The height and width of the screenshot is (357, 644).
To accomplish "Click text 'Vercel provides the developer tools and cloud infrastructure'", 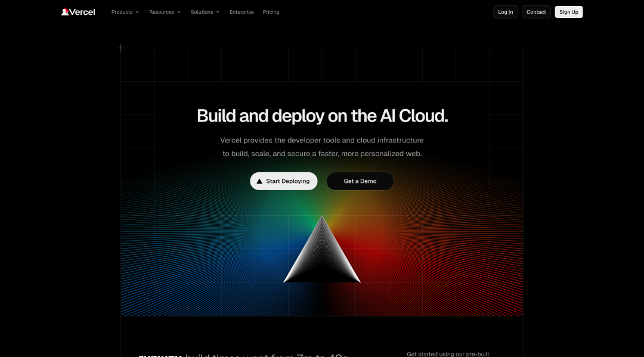I will tap(322, 140).
